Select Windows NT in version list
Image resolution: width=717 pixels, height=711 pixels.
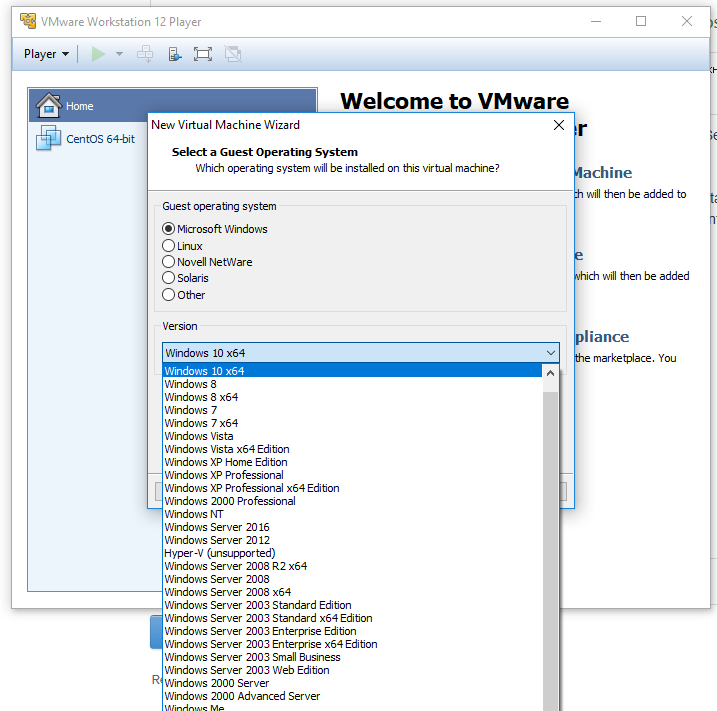353,514
